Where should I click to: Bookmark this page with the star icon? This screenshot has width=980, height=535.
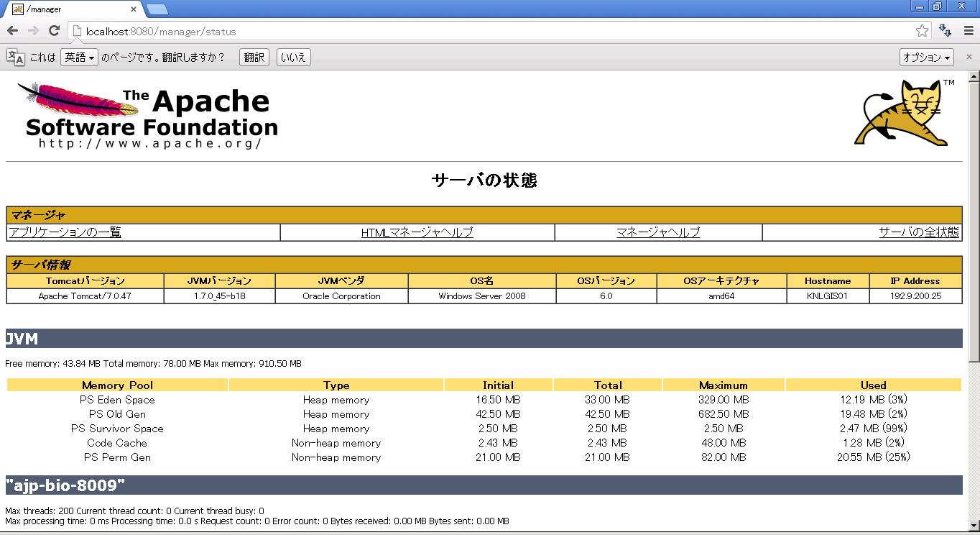922,31
